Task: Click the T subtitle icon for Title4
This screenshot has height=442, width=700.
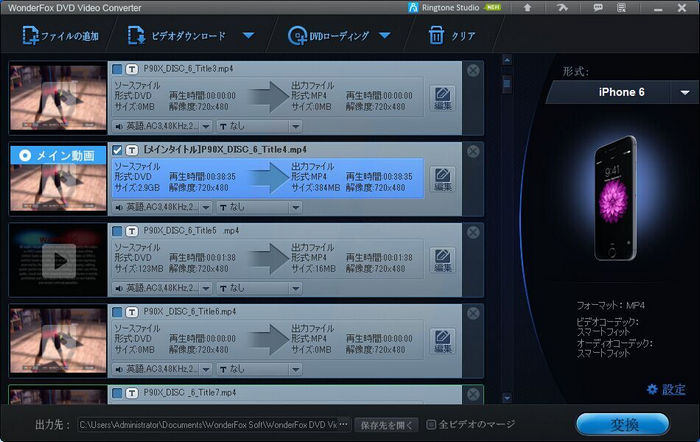Action: click(x=132, y=150)
